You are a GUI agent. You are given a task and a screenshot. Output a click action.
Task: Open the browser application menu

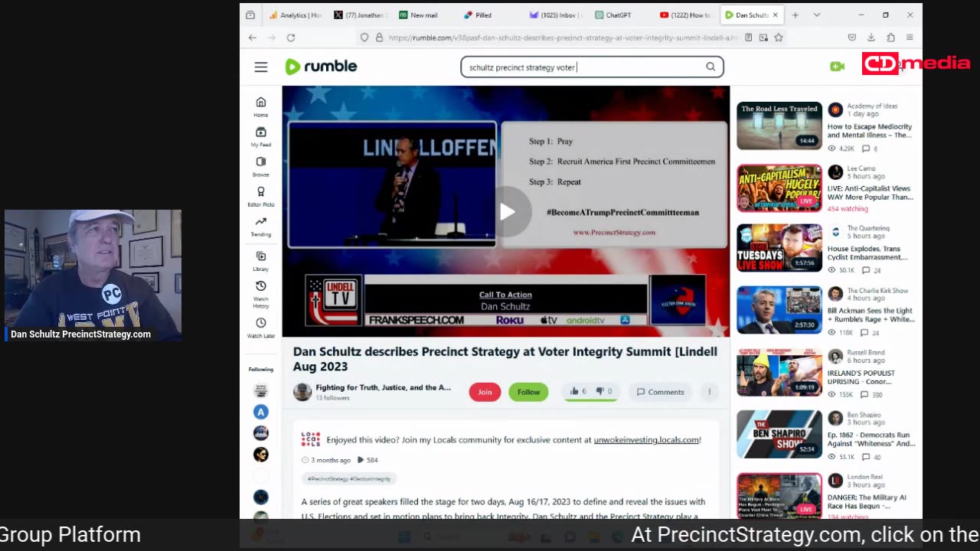(910, 37)
